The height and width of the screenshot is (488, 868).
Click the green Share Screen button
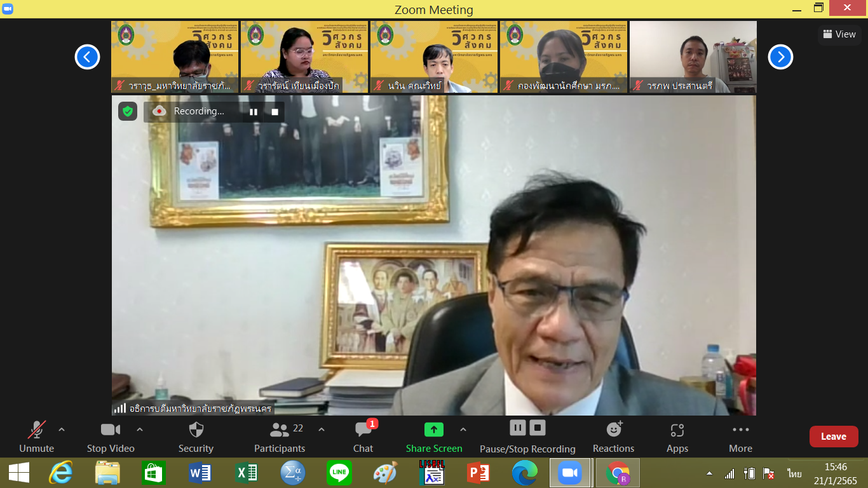click(434, 437)
